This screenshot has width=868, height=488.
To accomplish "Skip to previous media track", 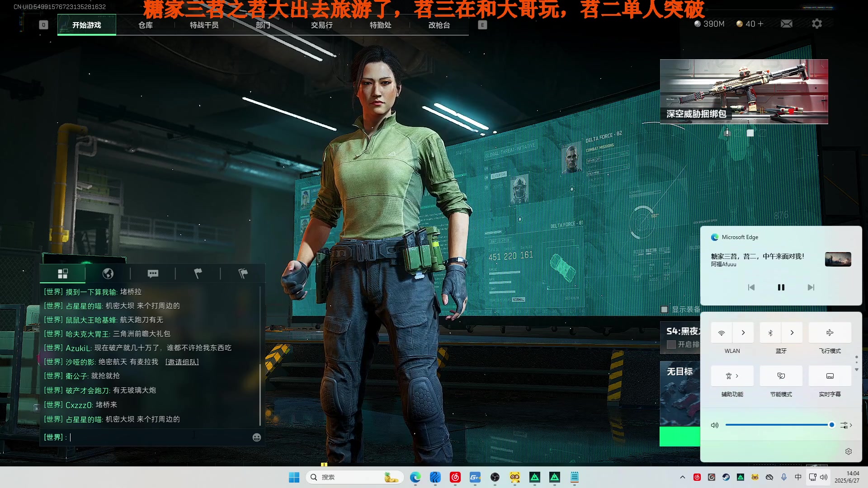I will (x=751, y=287).
